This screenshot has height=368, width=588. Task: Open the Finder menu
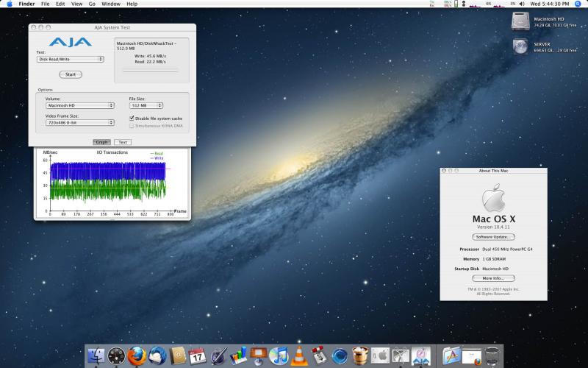click(26, 4)
